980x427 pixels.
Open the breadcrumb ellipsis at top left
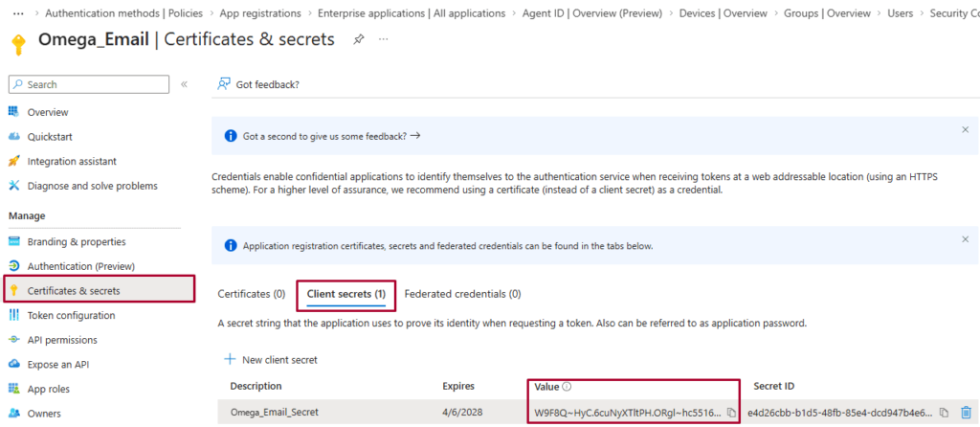point(19,13)
